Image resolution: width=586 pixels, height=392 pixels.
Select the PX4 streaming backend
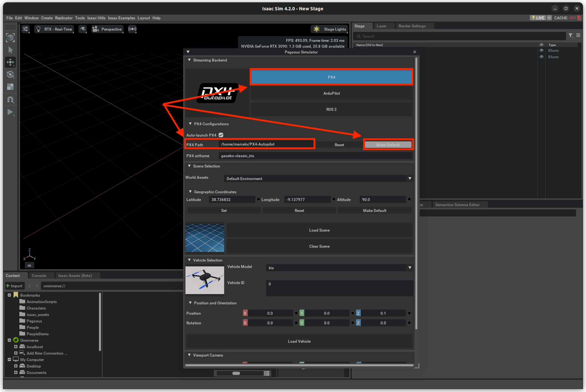pyautogui.click(x=332, y=77)
